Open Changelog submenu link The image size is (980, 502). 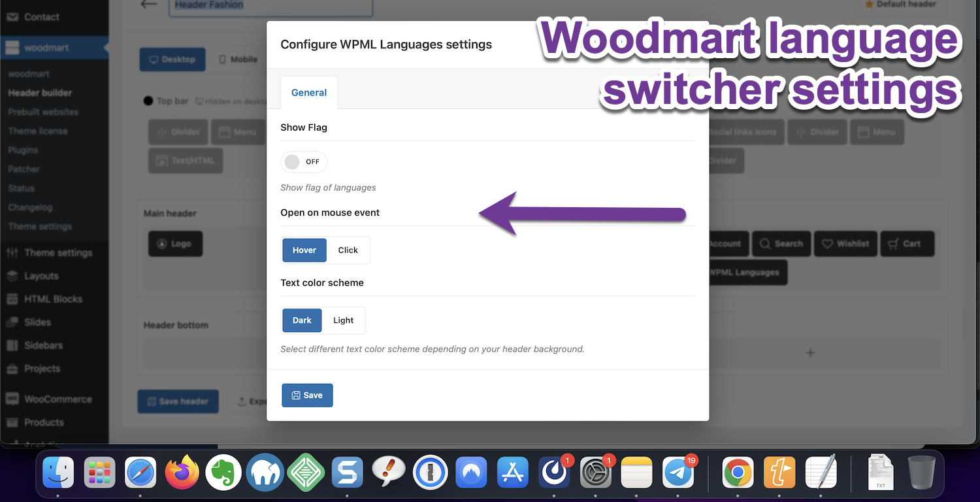pos(30,207)
